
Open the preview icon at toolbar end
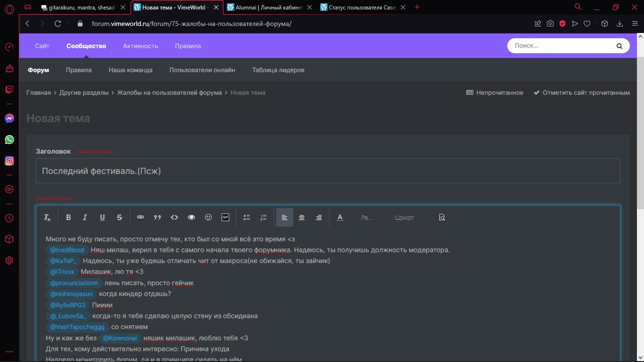tap(442, 217)
